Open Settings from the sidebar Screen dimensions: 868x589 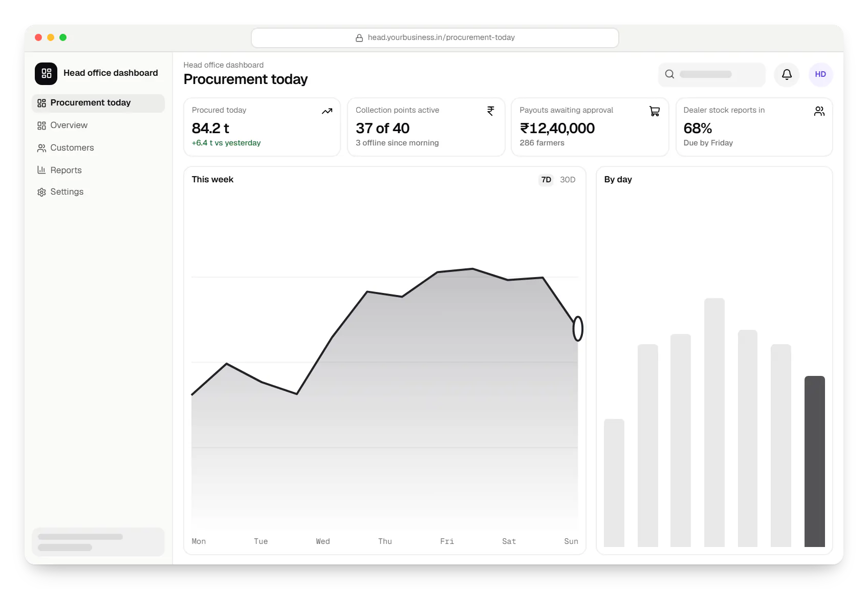98,192
